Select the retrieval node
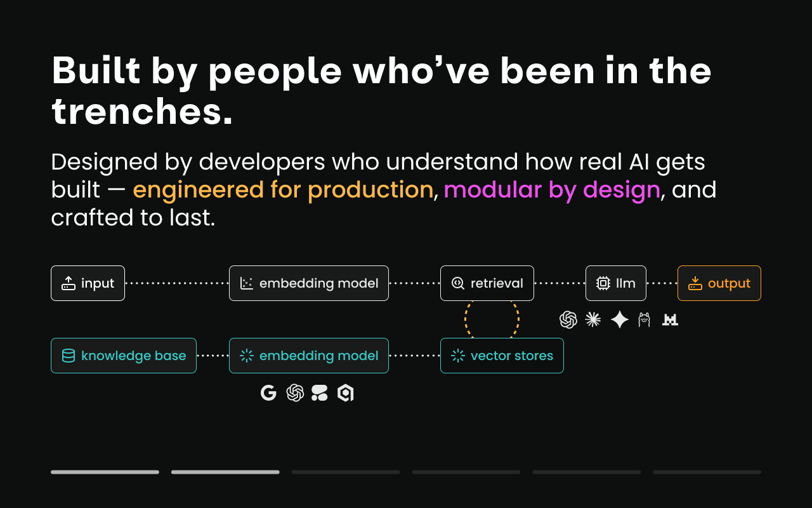Screen dimensions: 812x508 (x=487, y=283)
